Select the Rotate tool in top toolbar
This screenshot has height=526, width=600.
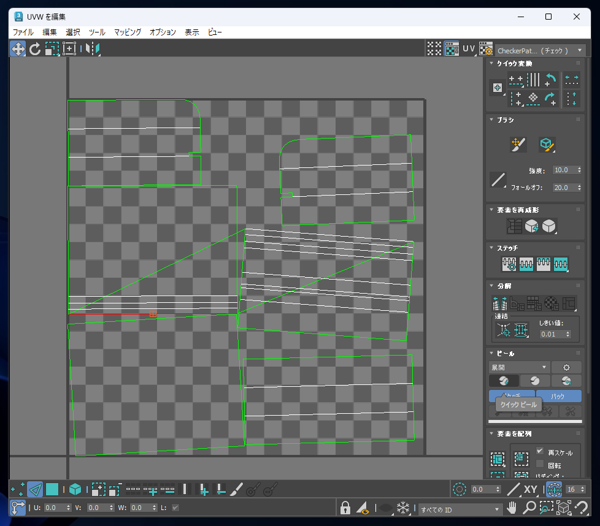click(35, 49)
